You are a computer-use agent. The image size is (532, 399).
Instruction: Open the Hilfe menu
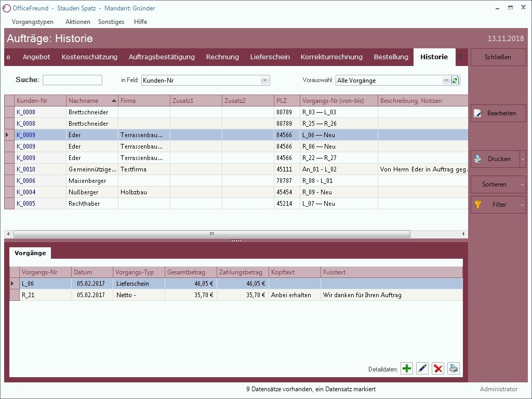click(x=140, y=22)
